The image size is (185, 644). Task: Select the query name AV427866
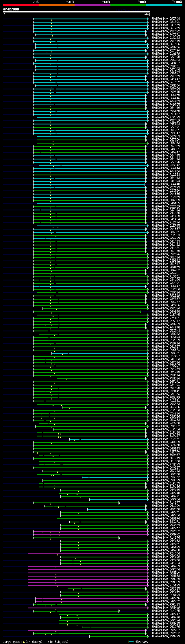[x=11, y=9]
